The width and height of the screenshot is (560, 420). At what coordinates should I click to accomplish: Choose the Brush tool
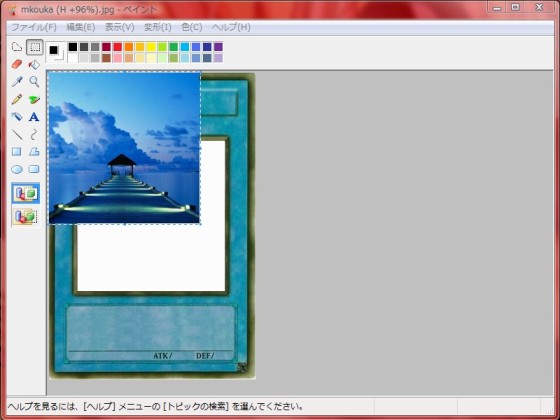click(34, 99)
